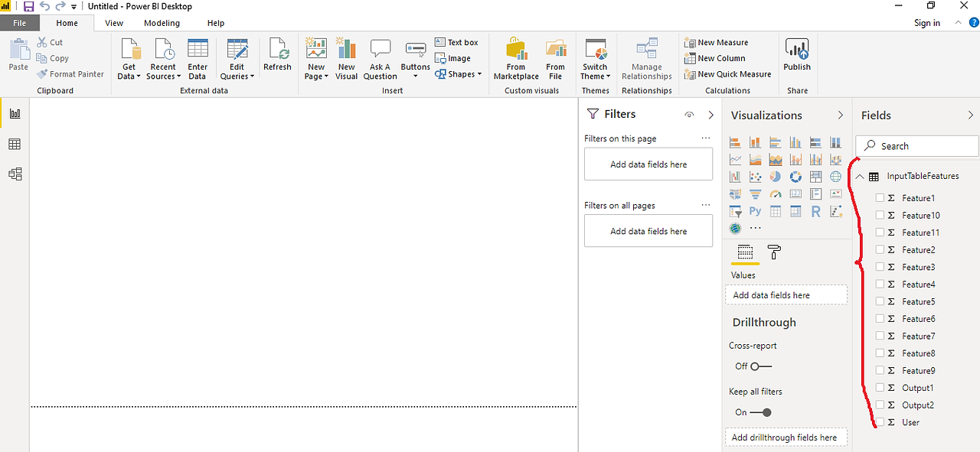Switch to Data view in left sidebar

pos(15,144)
